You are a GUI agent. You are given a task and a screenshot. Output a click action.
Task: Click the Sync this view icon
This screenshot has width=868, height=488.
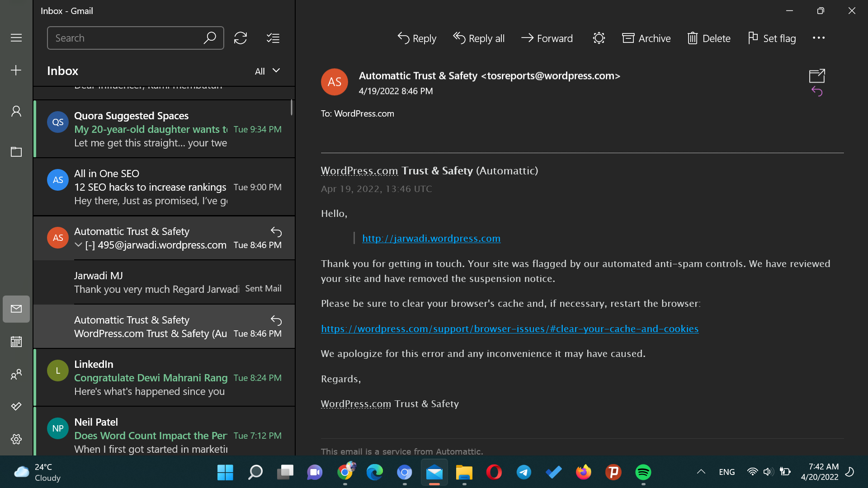pos(241,38)
